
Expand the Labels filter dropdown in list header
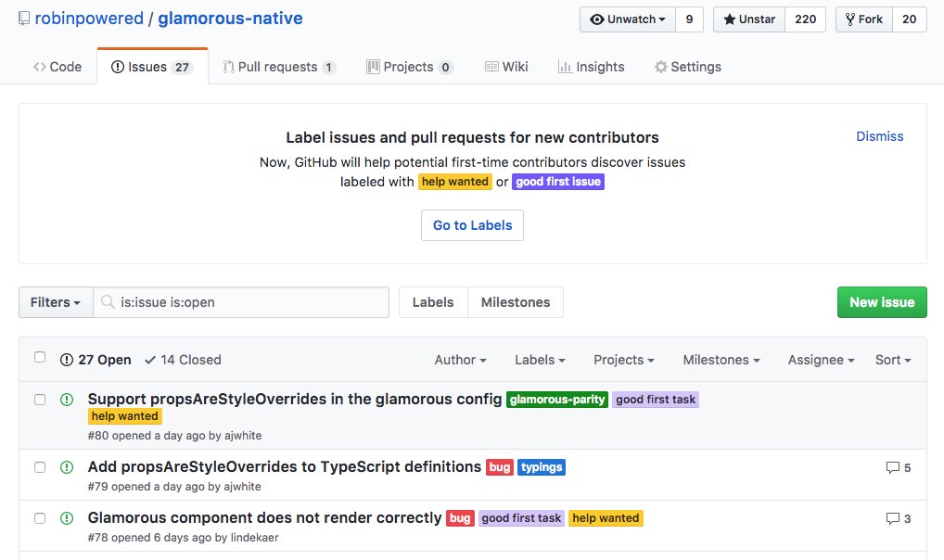[x=540, y=360]
